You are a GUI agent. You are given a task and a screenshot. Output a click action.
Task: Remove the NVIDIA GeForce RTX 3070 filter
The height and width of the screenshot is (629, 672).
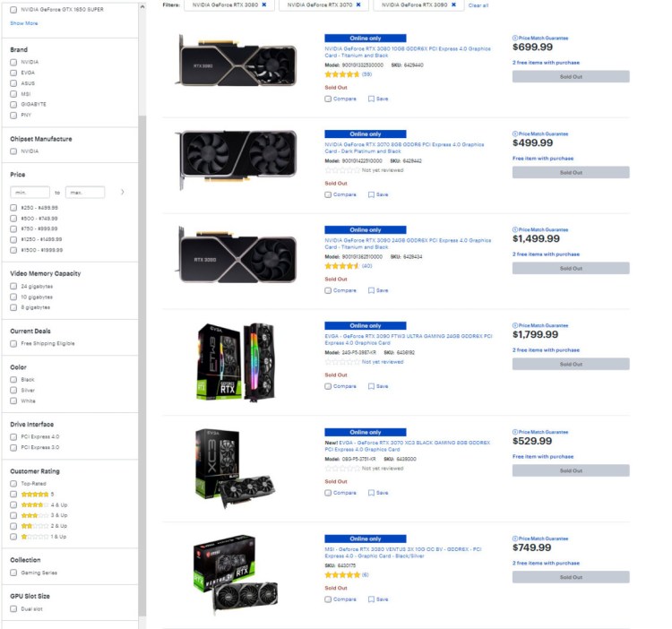pyautogui.click(x=358, y=4)
